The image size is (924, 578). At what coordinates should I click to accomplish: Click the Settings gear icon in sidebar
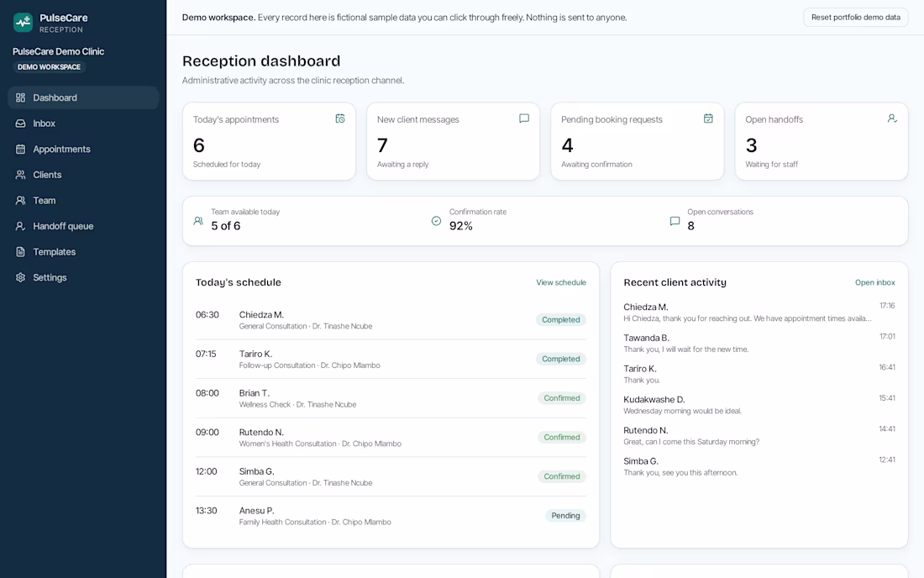point(21,277)
